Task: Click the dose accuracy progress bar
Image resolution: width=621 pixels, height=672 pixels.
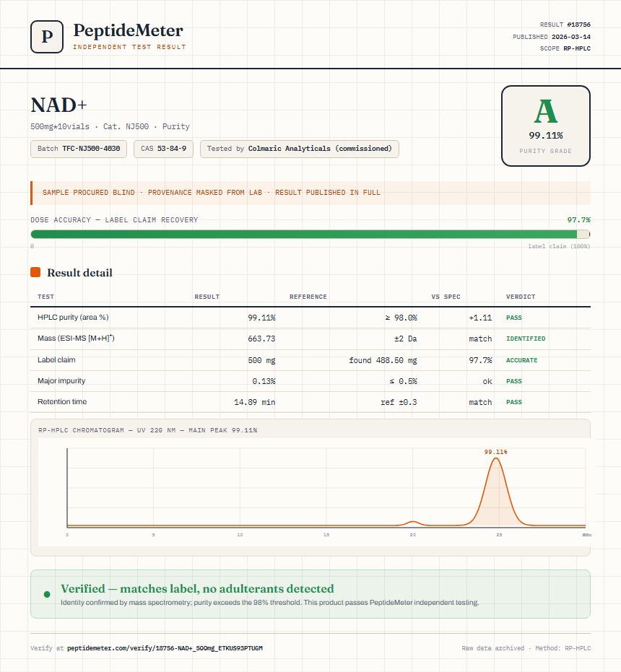Action: click(310, 234)
